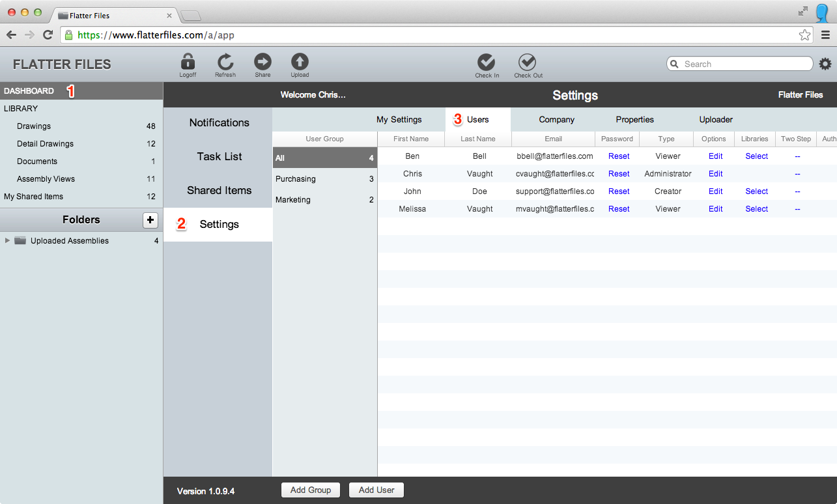Click the Logoff lock icon

pos(188,61)
